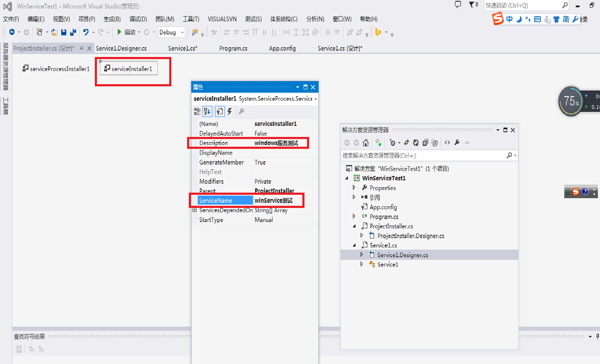Screen dimensions: 600x364
Task: Select the serviceInstaller1 component
Action: click(128, 68)
